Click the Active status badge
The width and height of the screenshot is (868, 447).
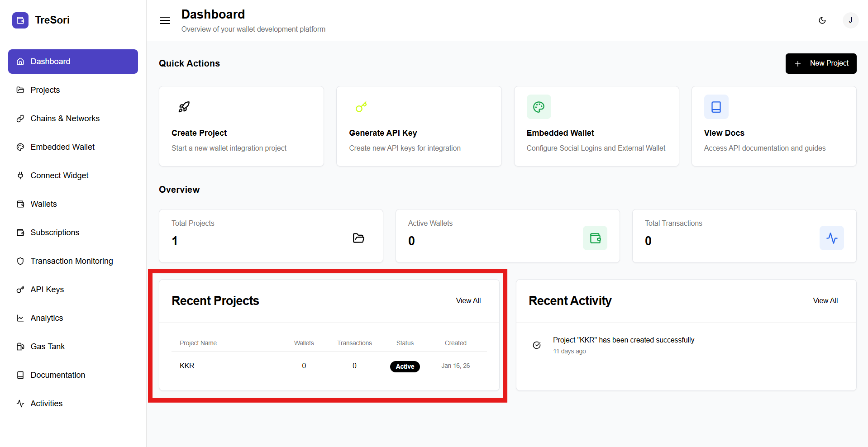405,366
